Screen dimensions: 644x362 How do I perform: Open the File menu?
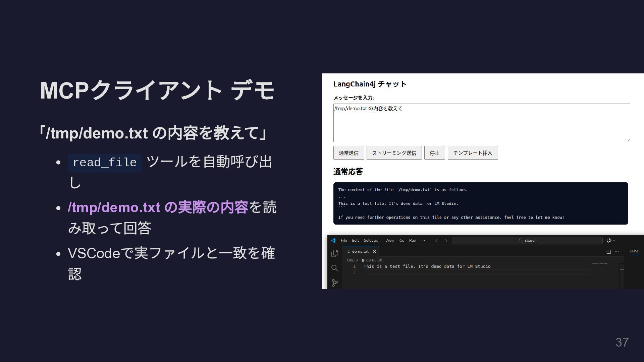point(344,240)
